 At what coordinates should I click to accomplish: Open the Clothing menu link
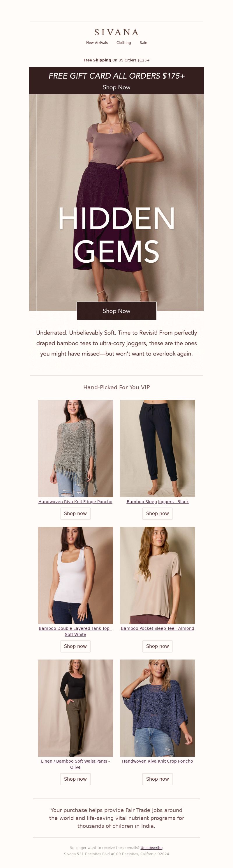tap(123, 43)
